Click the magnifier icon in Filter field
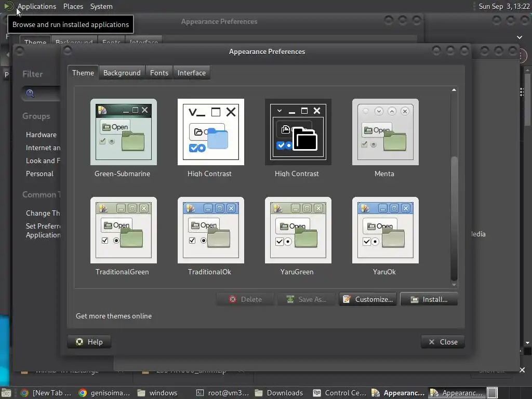Screen dimensions: 532x399 coord(30,94)
